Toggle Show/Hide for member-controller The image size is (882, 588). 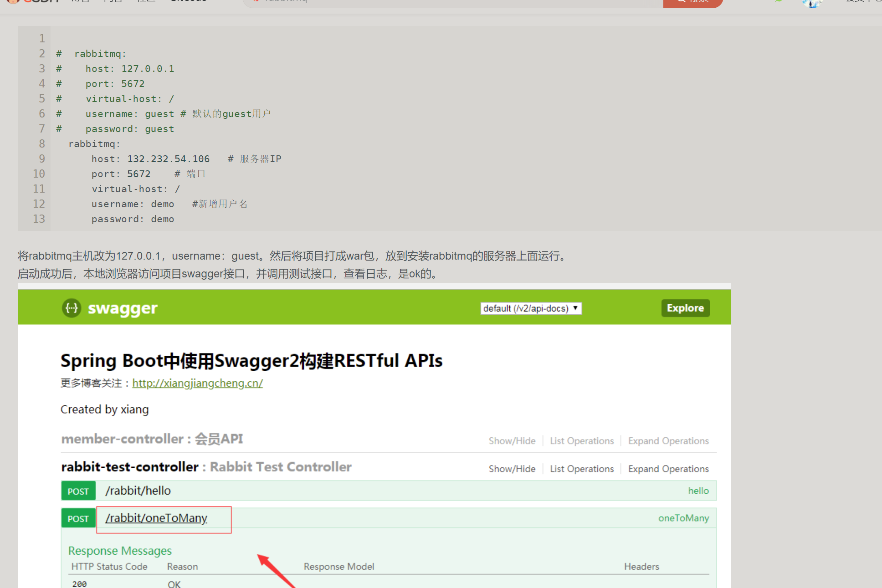pyautogui.click(x=512, y=440)
